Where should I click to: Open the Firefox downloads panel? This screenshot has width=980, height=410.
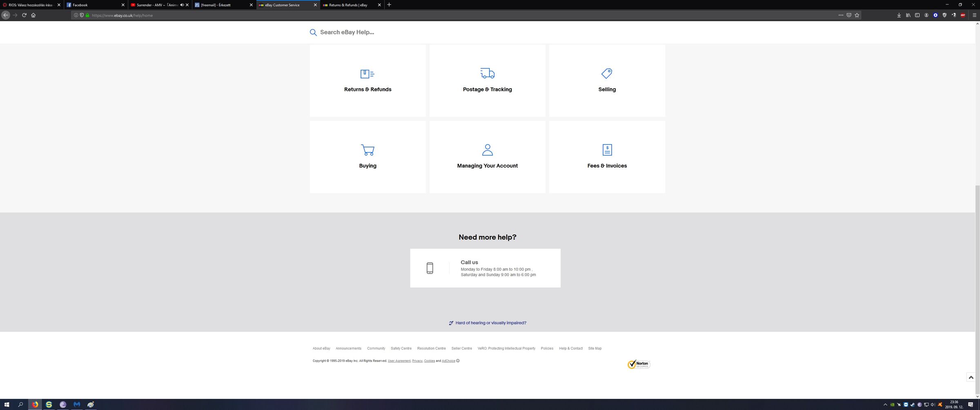[899, 15]
